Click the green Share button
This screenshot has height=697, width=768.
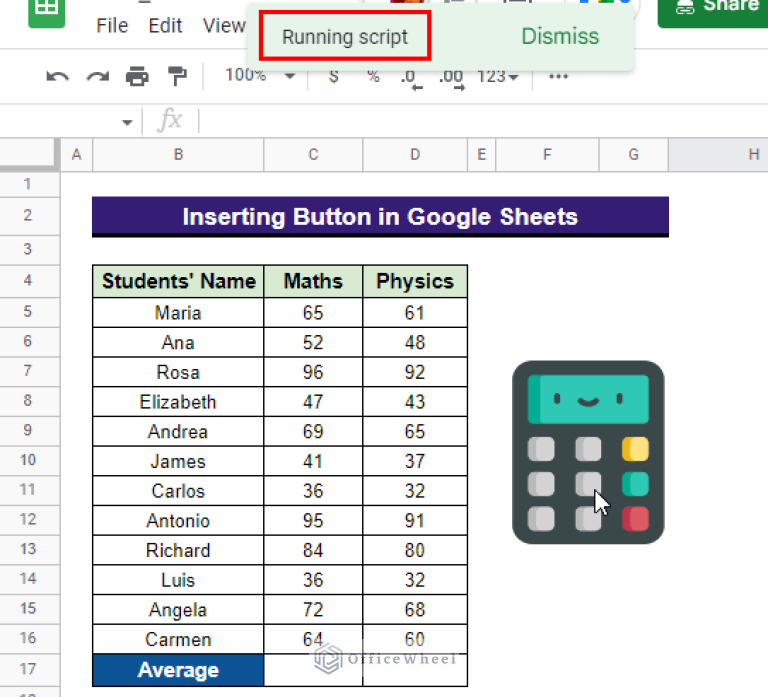tap(712, 8)
